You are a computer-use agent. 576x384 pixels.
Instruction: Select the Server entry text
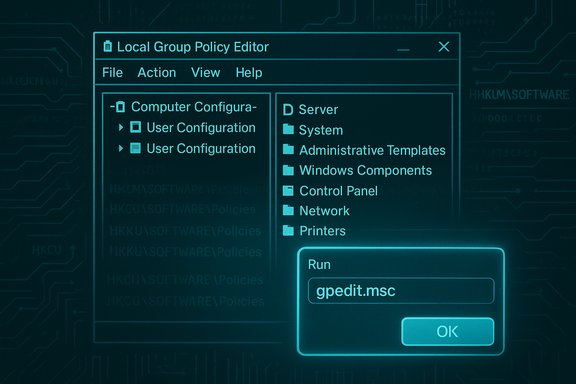[x=318, y=110]
